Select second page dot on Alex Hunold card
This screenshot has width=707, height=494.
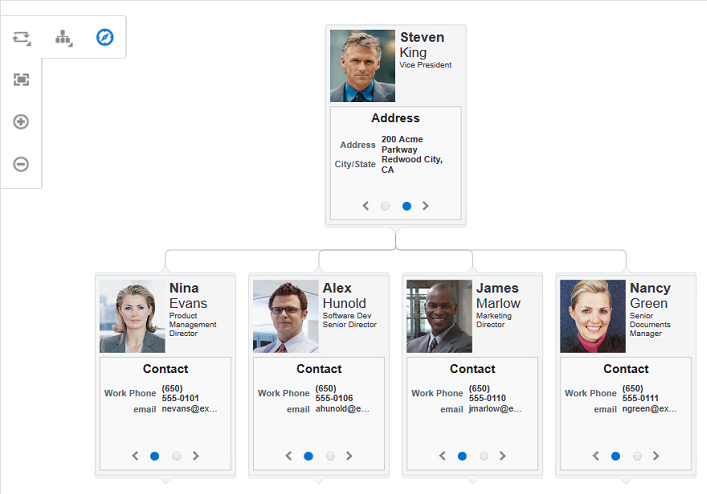(x=331, y=456)
